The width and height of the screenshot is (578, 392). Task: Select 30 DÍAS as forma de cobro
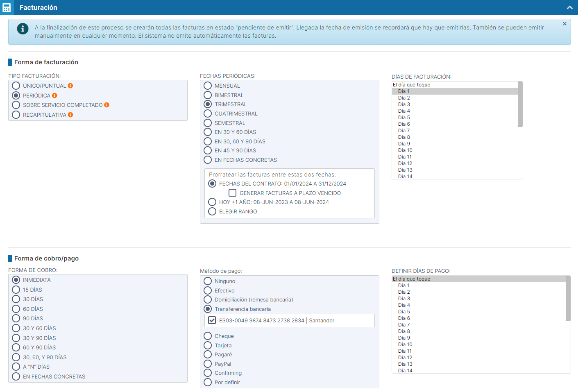tap(16, 299)
